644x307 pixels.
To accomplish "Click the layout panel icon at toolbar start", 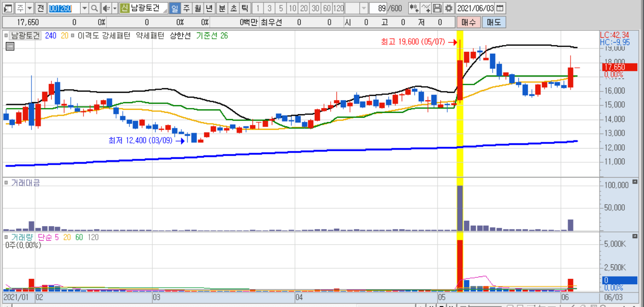I will coord(8,8).
